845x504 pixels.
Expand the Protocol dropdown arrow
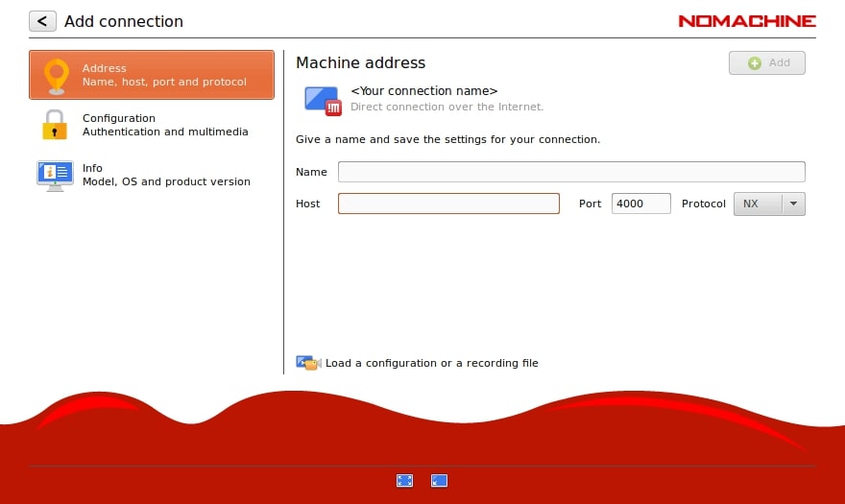793,204
